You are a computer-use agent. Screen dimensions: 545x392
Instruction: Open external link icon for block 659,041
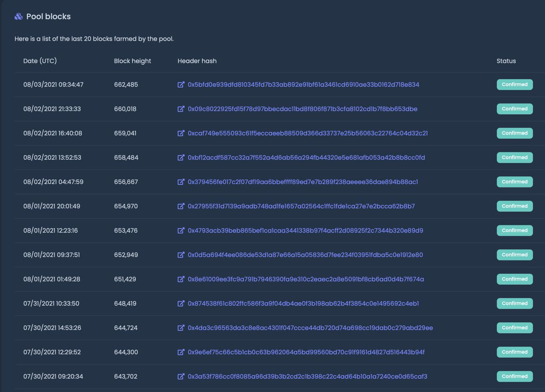coord(181,133)
